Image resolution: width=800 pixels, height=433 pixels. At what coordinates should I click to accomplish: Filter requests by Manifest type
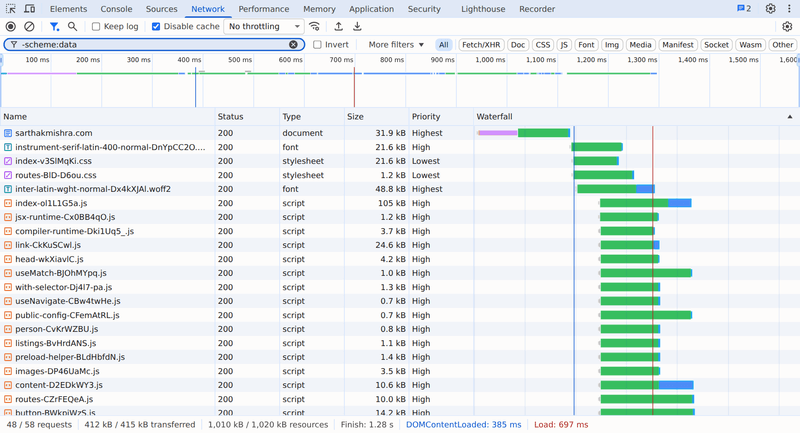coord(678,45)
